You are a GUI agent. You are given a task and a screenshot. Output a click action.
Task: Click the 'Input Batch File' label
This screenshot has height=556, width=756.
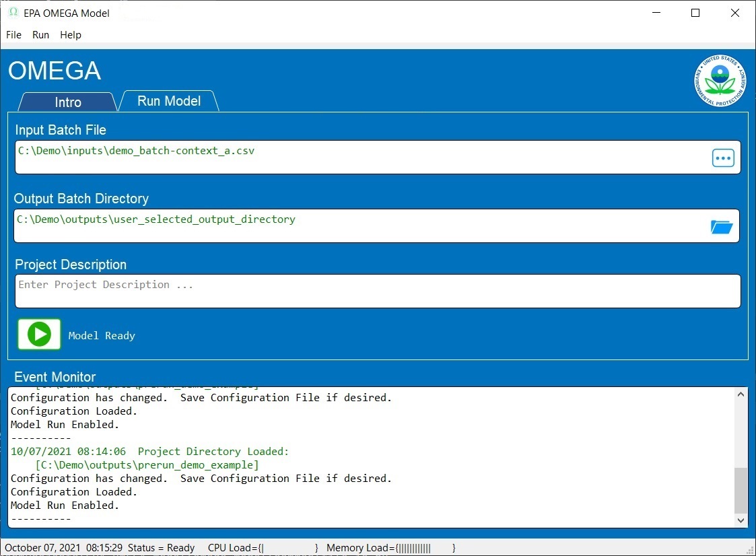tap(61, 130)
